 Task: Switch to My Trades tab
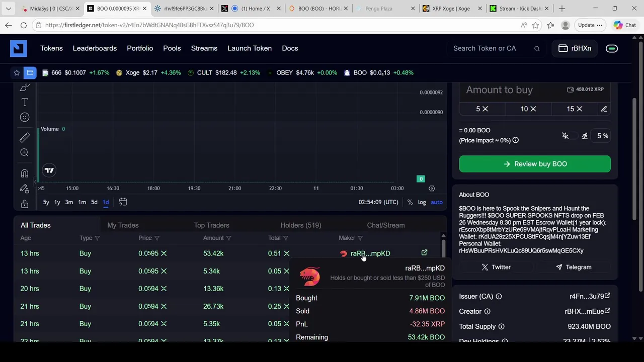coord(123,225)
